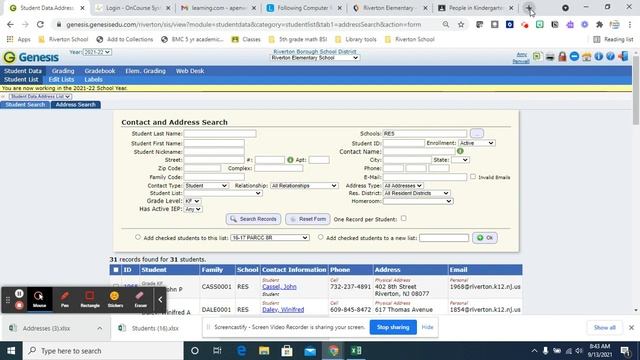Open the Gradebook menu
Screen dimensions: 640x360
[x=100, y=71]
